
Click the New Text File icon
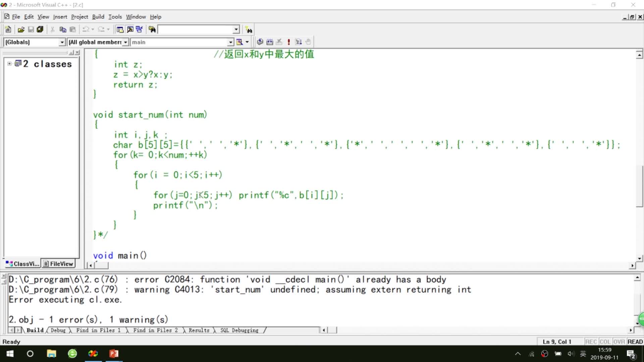click(8, 29)
